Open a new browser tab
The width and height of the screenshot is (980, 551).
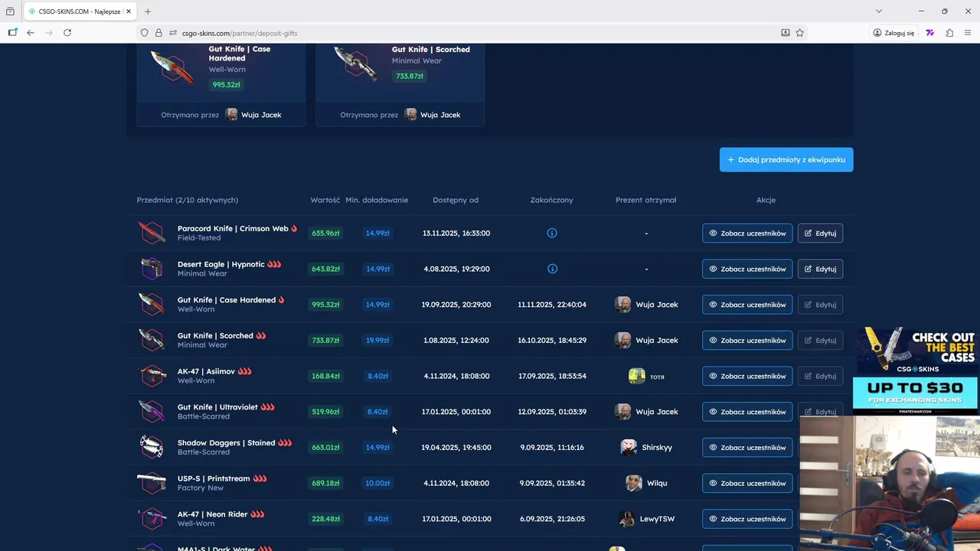(148, 11)
